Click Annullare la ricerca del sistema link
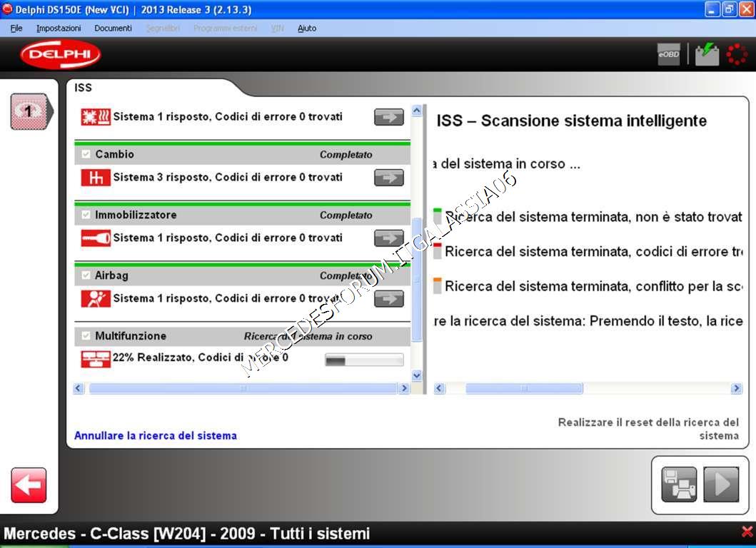Screen dimensions: 756x548 (x=156, y=435)
